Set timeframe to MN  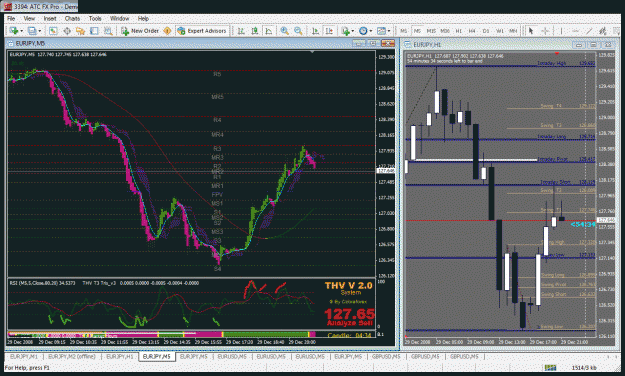513,31
